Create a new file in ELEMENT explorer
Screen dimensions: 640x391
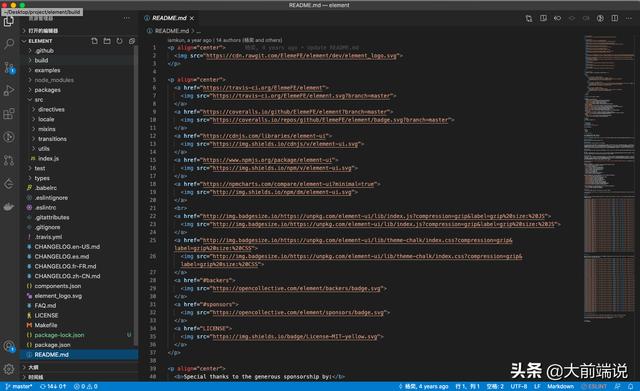(x=94, y=41)
